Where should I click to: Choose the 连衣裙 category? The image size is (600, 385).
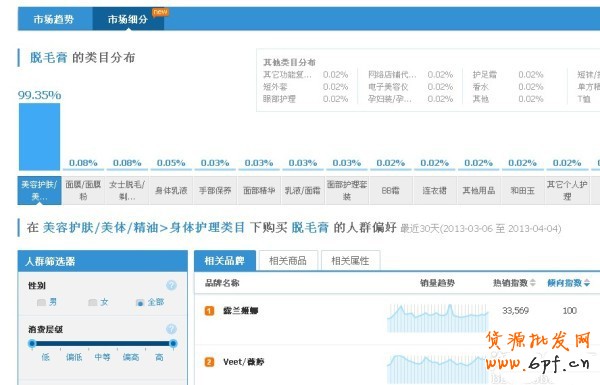click(435, 190)
